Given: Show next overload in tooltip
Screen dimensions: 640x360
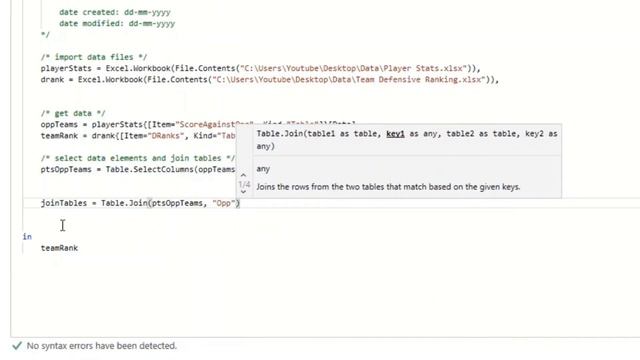Looking at the screenshot, I should (243, 192).
